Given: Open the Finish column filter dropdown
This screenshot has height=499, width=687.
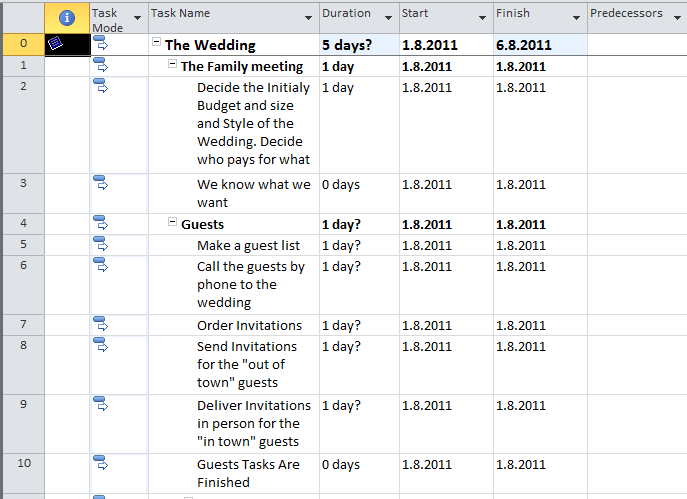Looking at the screenshot, I should pyautogui.click(x=576, y=18).
